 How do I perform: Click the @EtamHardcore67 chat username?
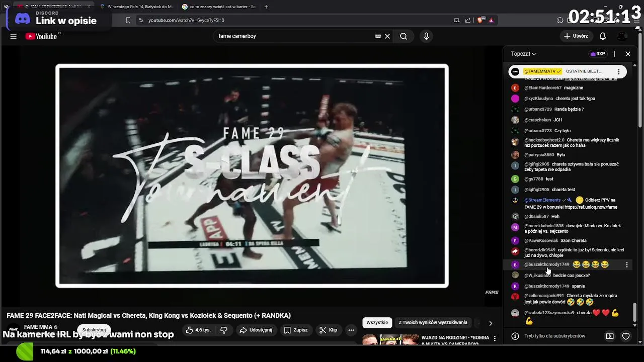pos(543,88)
